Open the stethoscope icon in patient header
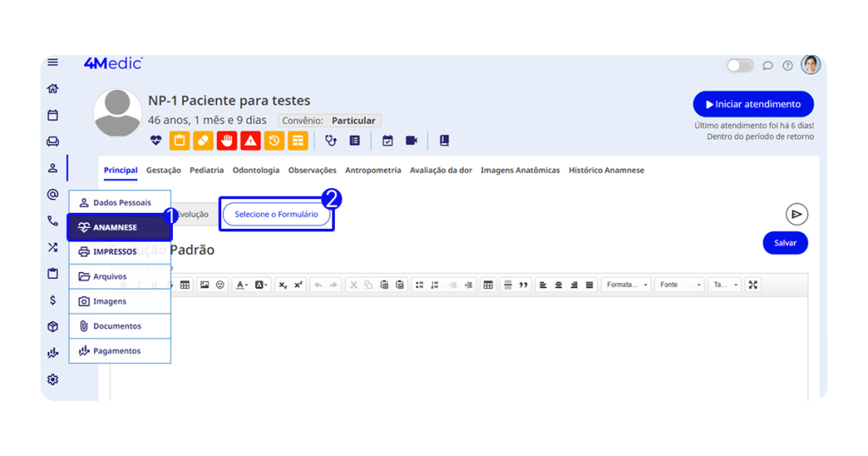868x456 pixels. coord(331,141)
